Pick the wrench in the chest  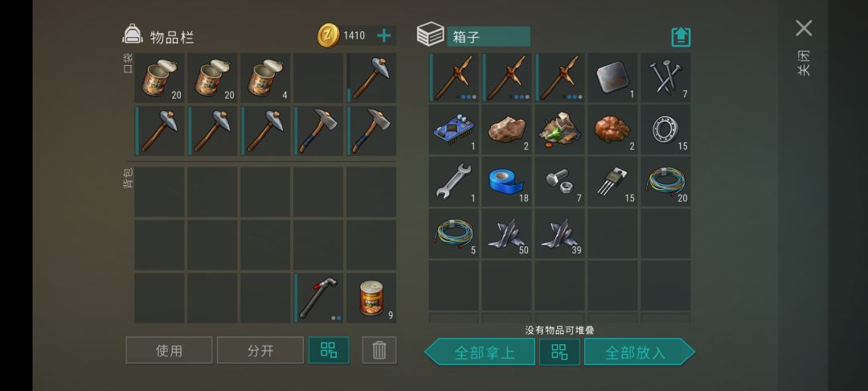tap(453, 181)
